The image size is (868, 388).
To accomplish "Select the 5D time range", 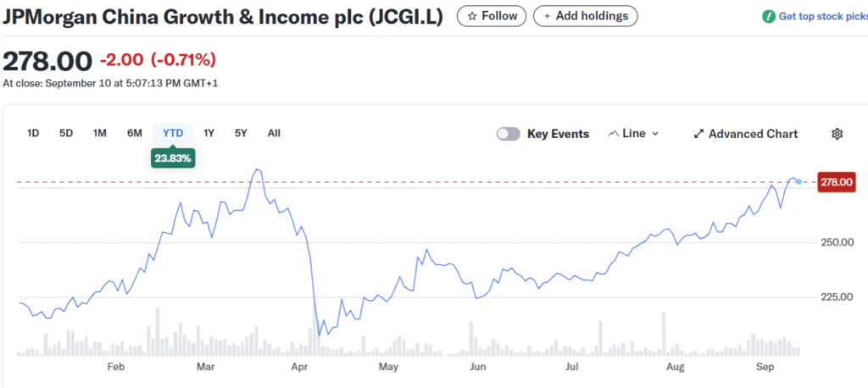I will pos(66,133).
